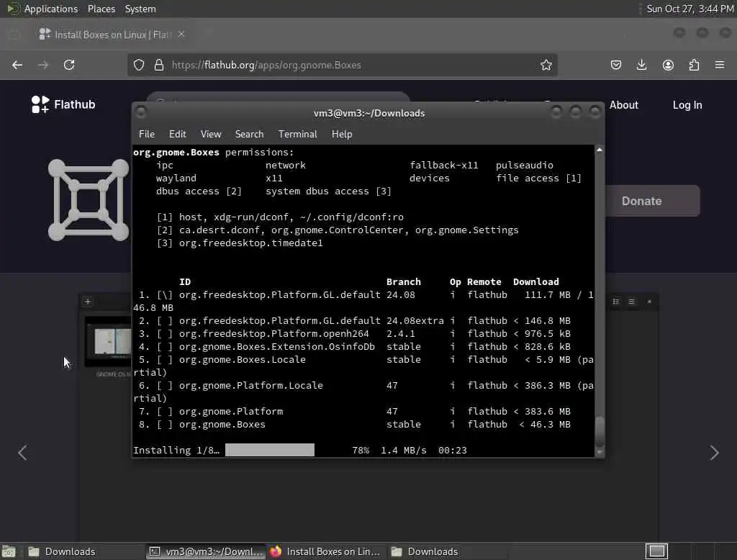Click hamburger icon in Boxes screenshot
This screenshot has height=560, width=737.
pyautogui.click(x=632, y=302)
